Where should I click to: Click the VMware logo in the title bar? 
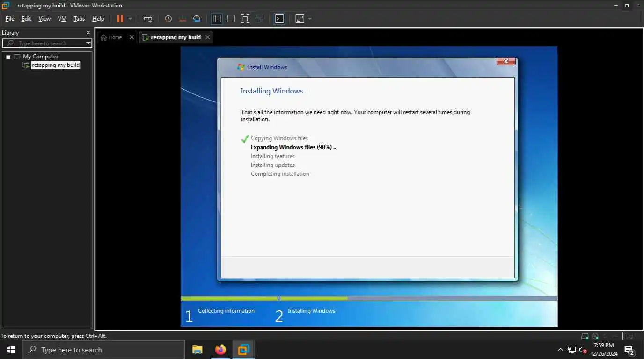[x=6, y=6]
